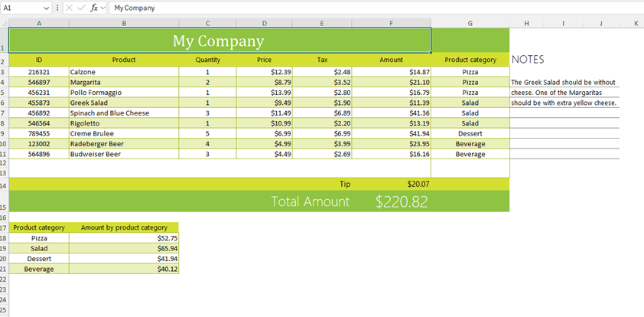Click the ID header cell
The image size is (644, 317).
tap(39, 60)
